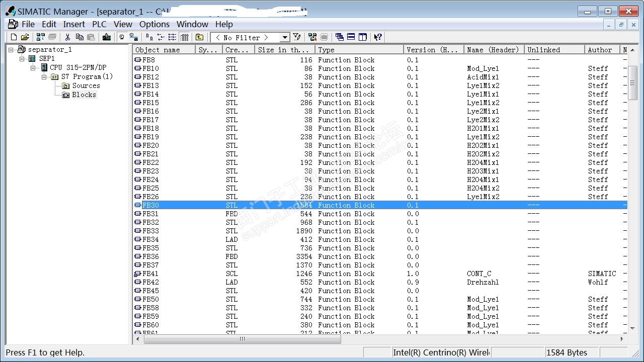Collapse the separator_1 project node
This screenshot has height=362, width=644.
[x=11, y=50]
